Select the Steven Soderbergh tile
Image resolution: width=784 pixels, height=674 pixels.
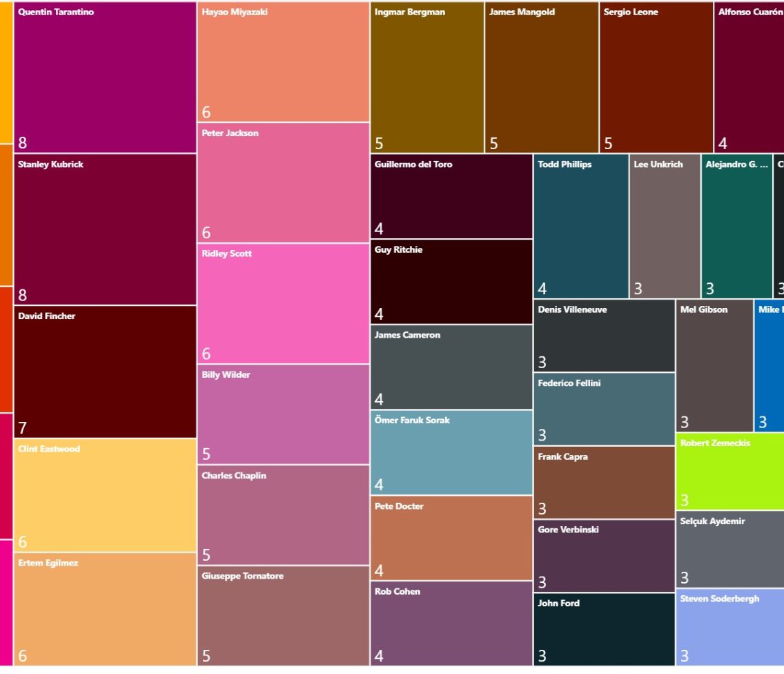click(x=729, y=627)
